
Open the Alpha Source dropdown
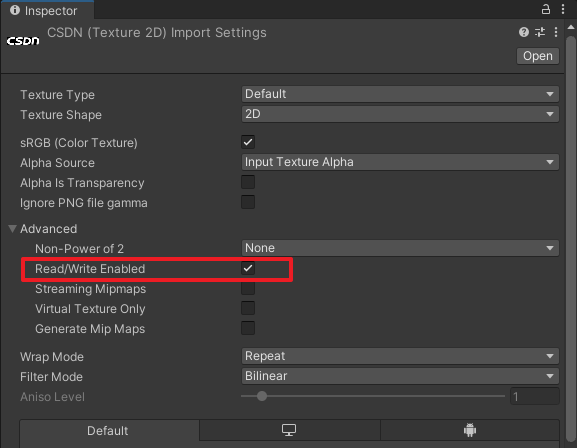400,162
